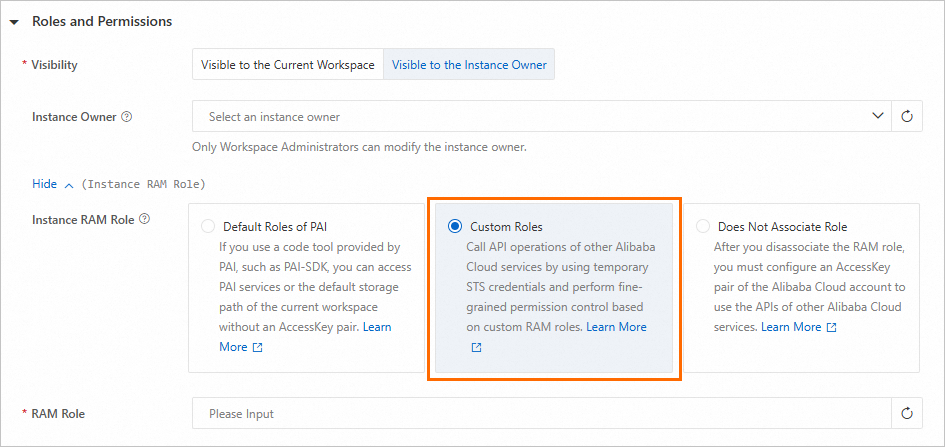The height and width of the screenshot is (447, 945).
Task: Select Visible to the Instance Owner
Action: coord(469,65)
